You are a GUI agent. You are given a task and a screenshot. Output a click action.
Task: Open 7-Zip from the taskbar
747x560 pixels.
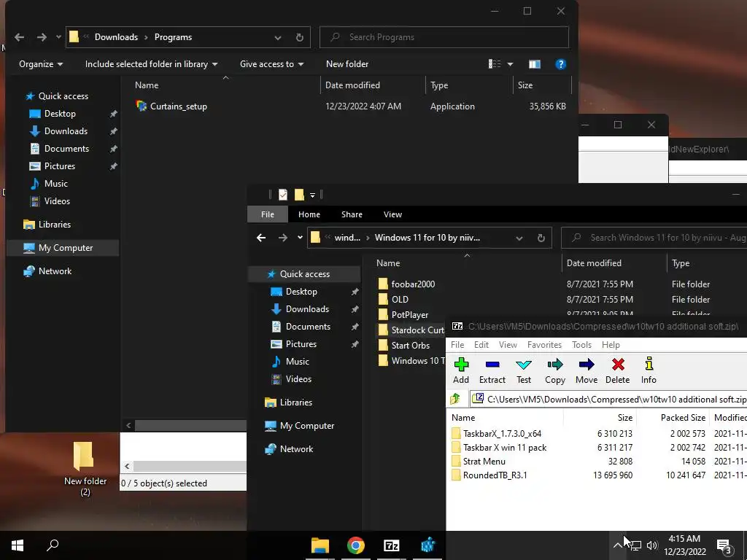[392, 545]
